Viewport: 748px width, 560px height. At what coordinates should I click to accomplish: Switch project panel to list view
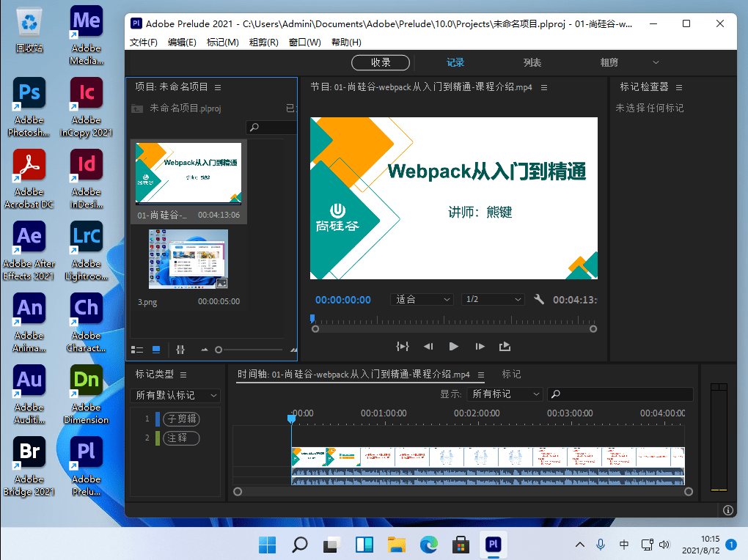pyautogui.click(x=137, y=350)
